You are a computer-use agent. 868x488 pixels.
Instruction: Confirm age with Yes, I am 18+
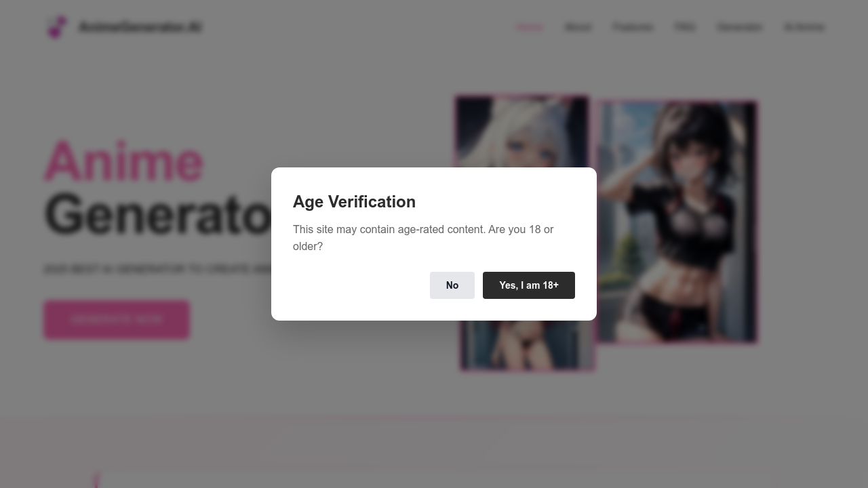tap(529, 285)
